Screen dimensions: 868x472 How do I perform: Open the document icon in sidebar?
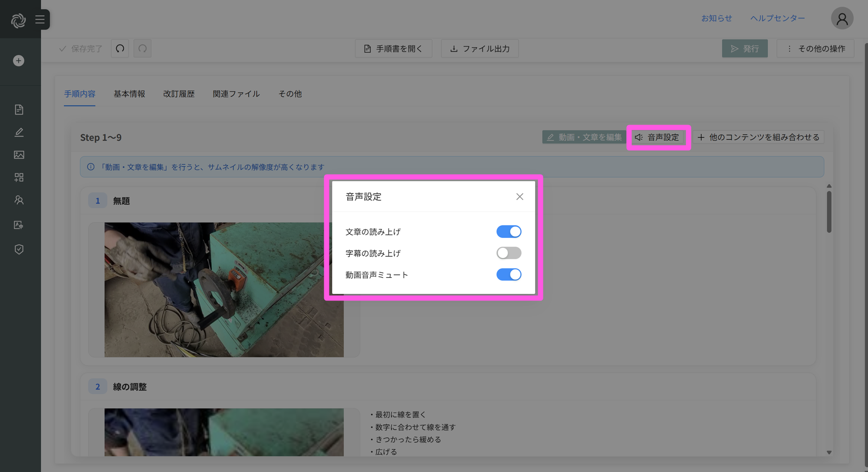[x=19, y=109]
